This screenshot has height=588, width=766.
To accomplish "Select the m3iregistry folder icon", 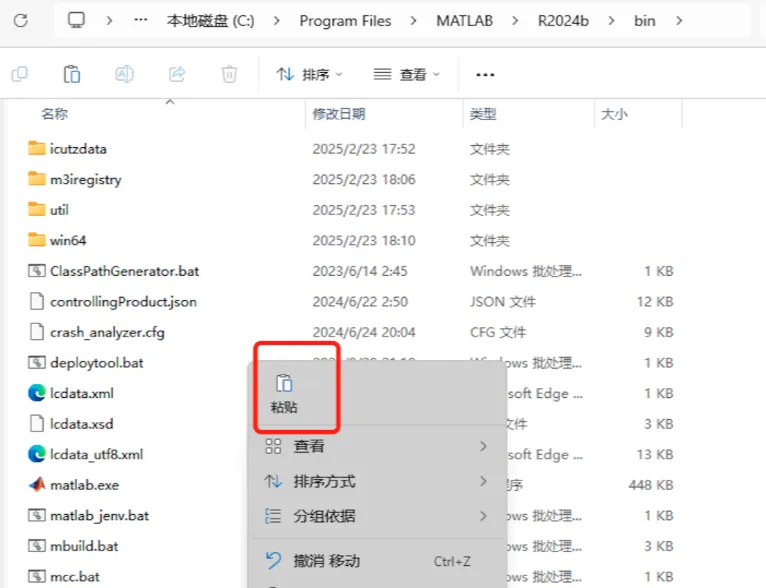I will pos(37,179).
